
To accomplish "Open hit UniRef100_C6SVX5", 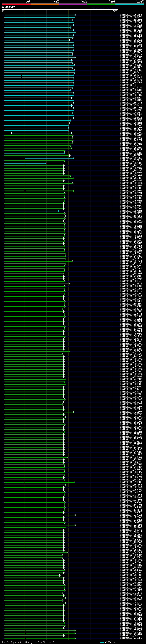I will pyautogui.click(x=131, y=17).
